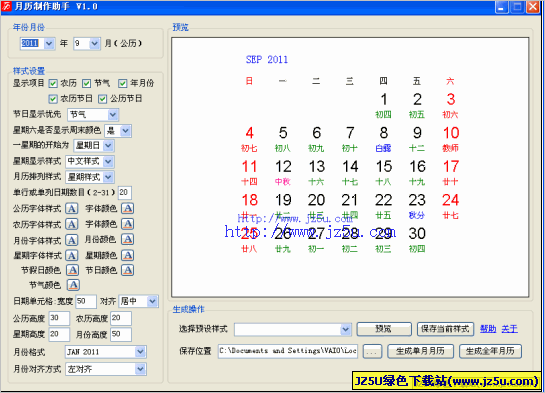The image size is (545, 393).
Task: Click date 10 in calendar preview
Action: point(451,133)
